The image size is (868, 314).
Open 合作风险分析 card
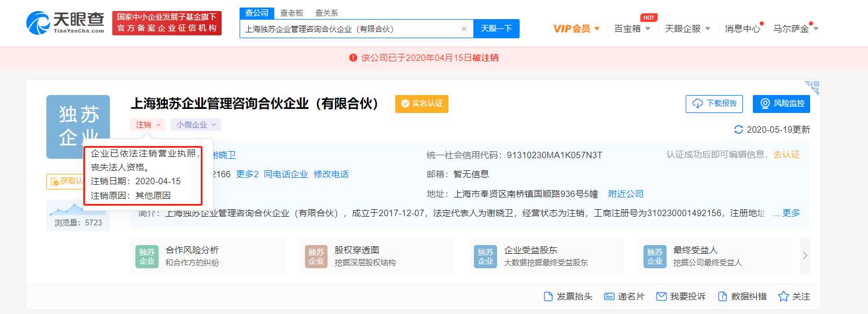(207, 255)
